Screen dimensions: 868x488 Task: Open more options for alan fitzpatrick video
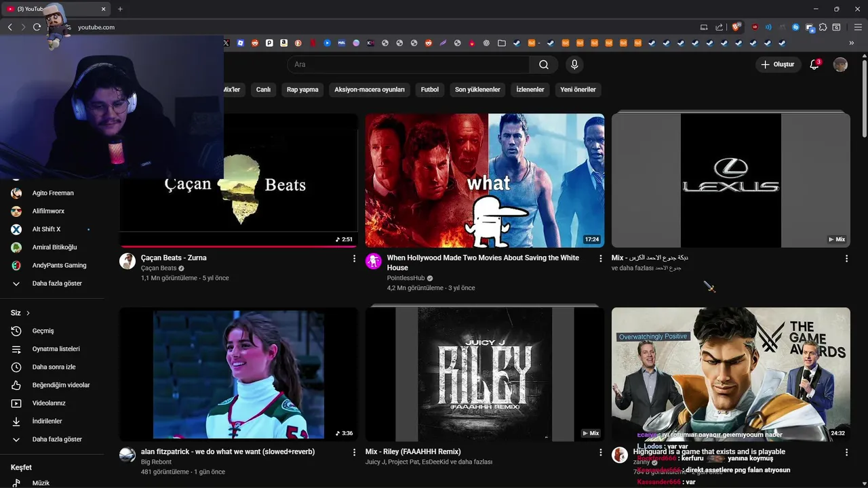pos(354,452)
